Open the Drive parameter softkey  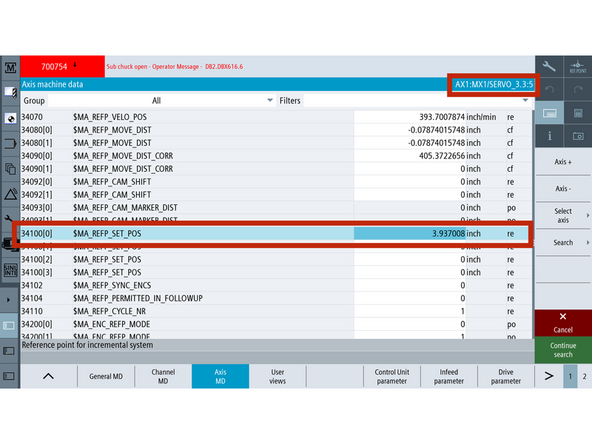[x=506, y=376]
